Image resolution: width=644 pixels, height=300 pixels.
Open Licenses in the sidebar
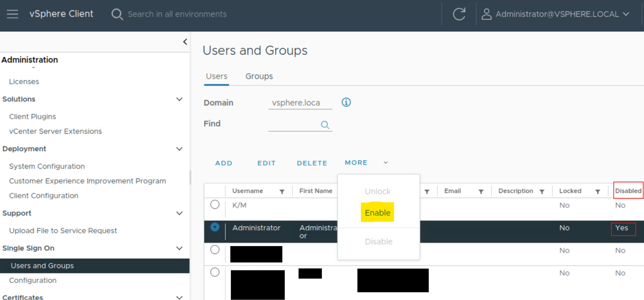24,82
